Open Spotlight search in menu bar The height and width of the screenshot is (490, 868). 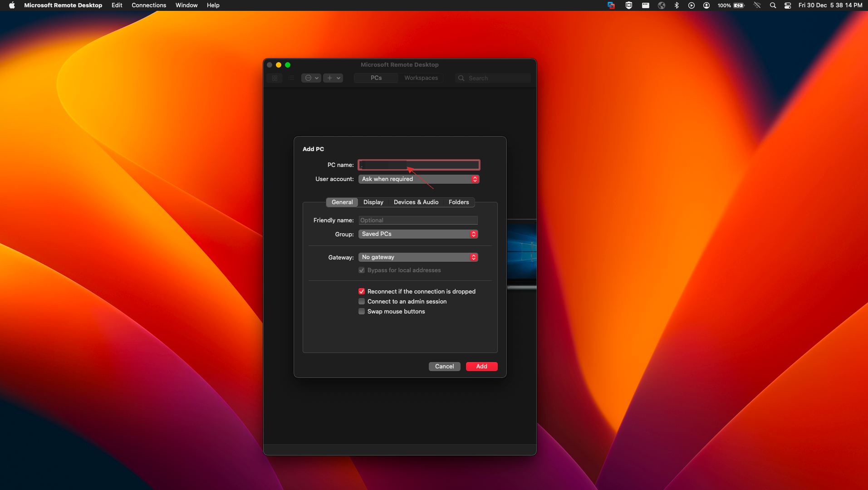773,5
